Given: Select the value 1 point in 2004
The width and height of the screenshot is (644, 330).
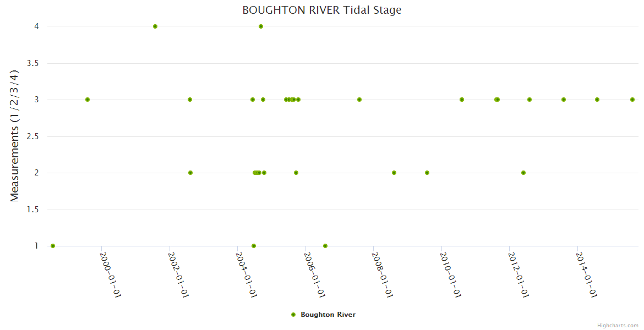Looking at the screenshot, I should (x=254, y=246).
